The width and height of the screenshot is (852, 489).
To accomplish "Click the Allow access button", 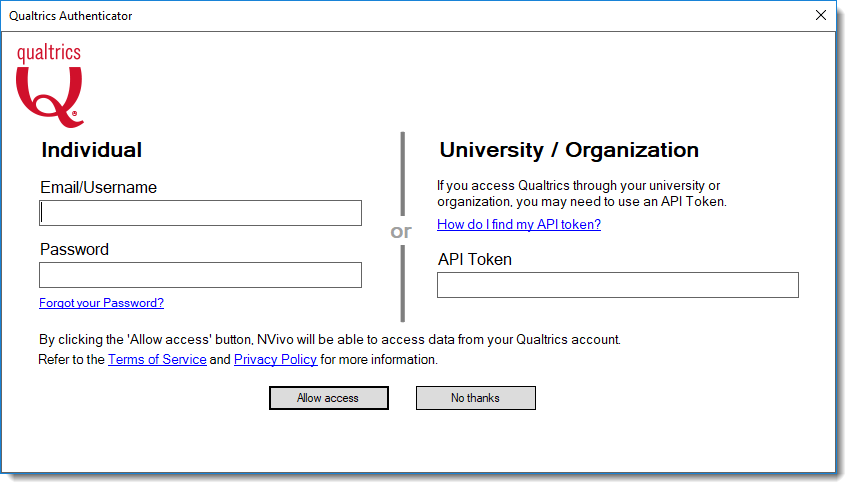I will [x=329, y=398].
